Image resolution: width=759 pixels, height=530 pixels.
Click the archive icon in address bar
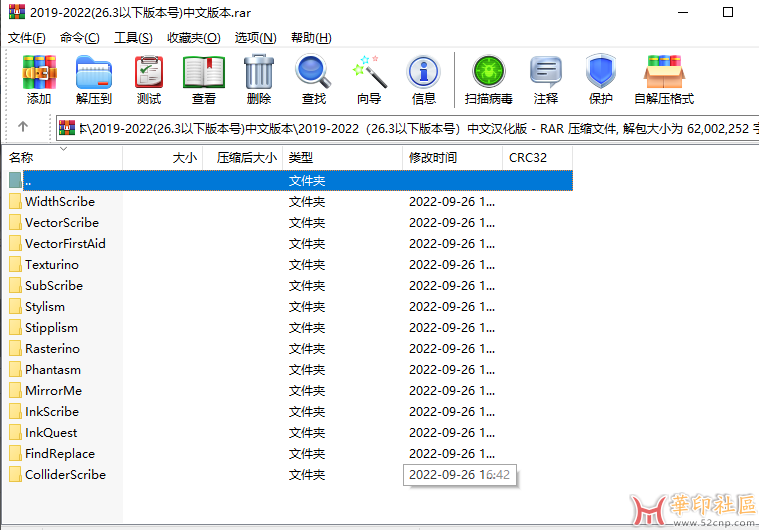point(67,128)
